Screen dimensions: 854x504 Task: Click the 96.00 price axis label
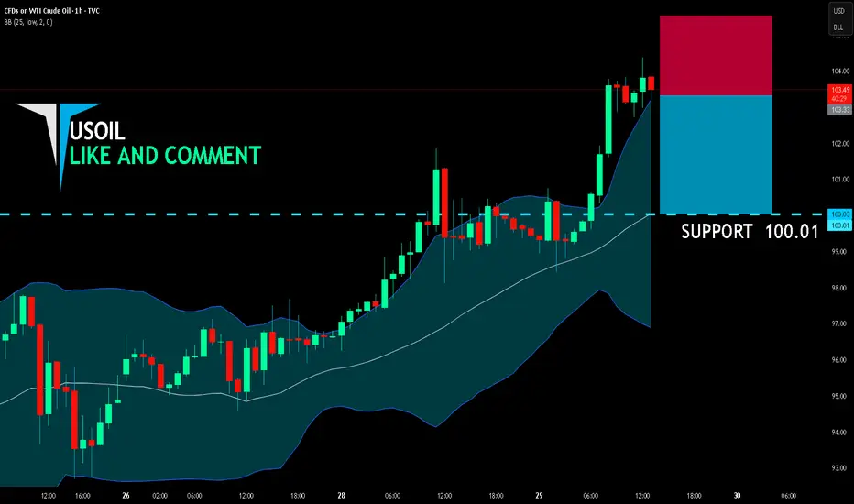click(840, 360)
